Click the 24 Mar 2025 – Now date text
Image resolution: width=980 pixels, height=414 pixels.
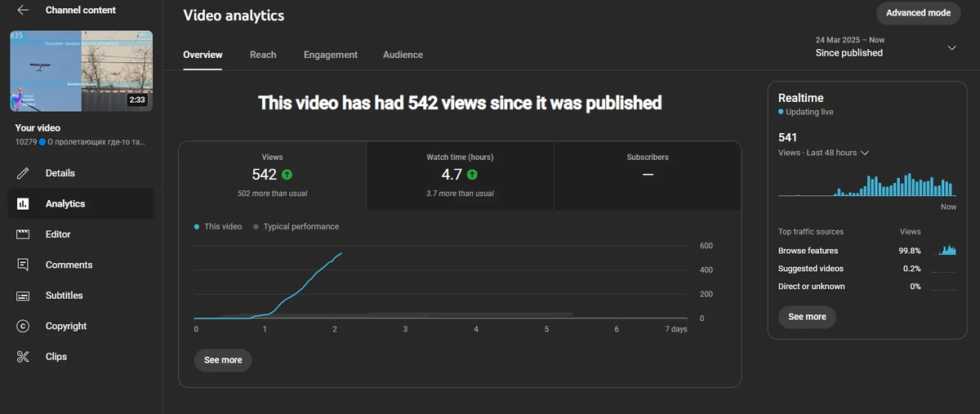click(x=849, y=40)
